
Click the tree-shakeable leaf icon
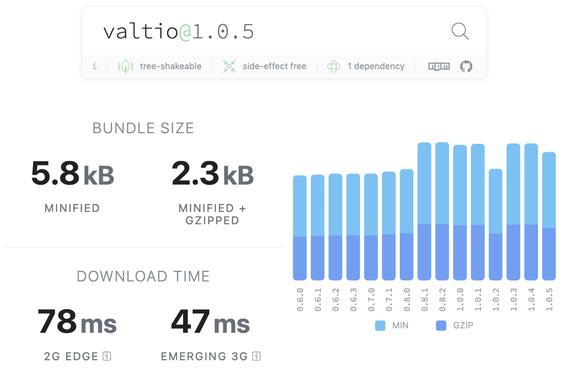pos(126,66)
